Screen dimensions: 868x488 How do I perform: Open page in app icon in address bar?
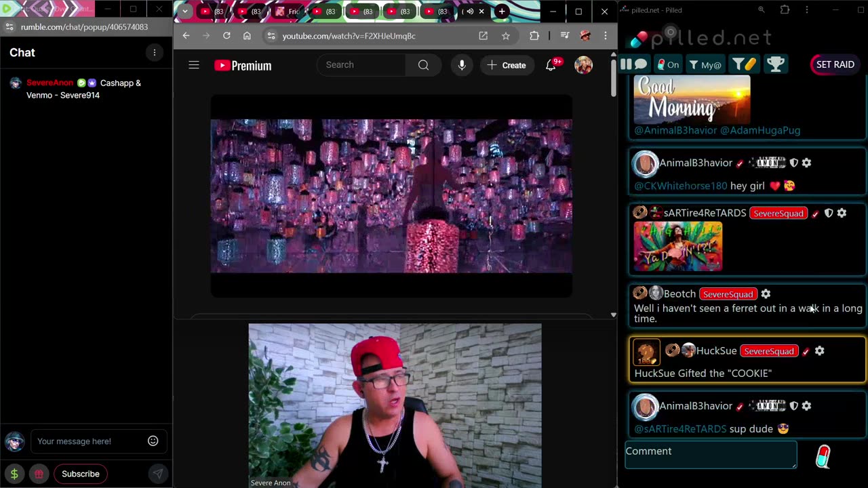pos(483,36)
